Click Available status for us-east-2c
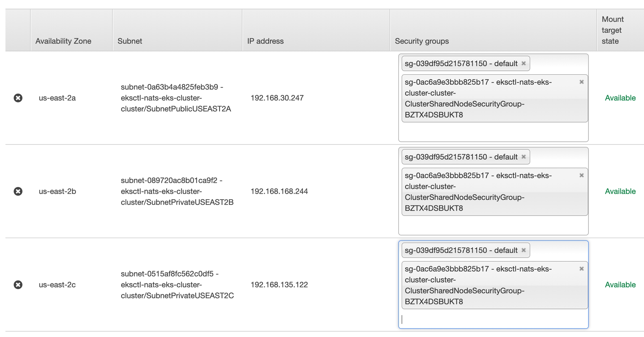The height and width of the screenshot is (337, 644). (620, 285)
